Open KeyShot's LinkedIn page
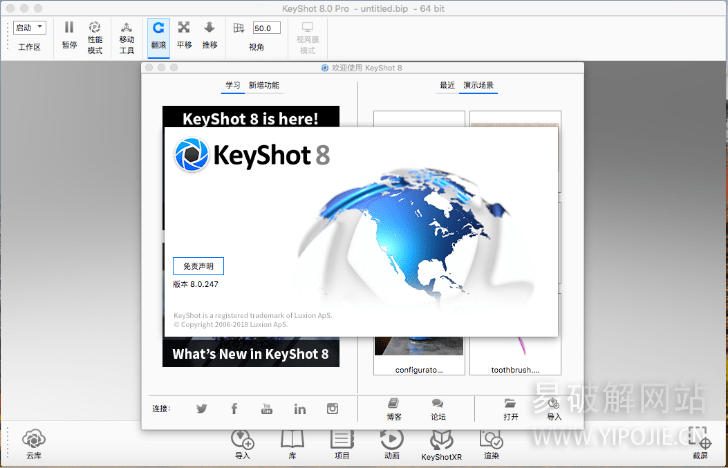 pos(300,409)
